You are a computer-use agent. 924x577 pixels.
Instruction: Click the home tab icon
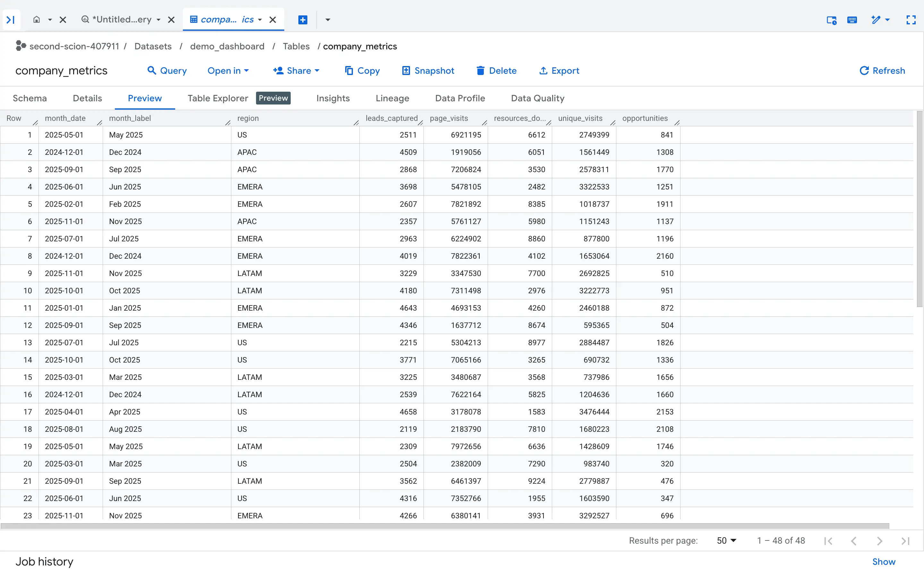[x=37, y=20]
